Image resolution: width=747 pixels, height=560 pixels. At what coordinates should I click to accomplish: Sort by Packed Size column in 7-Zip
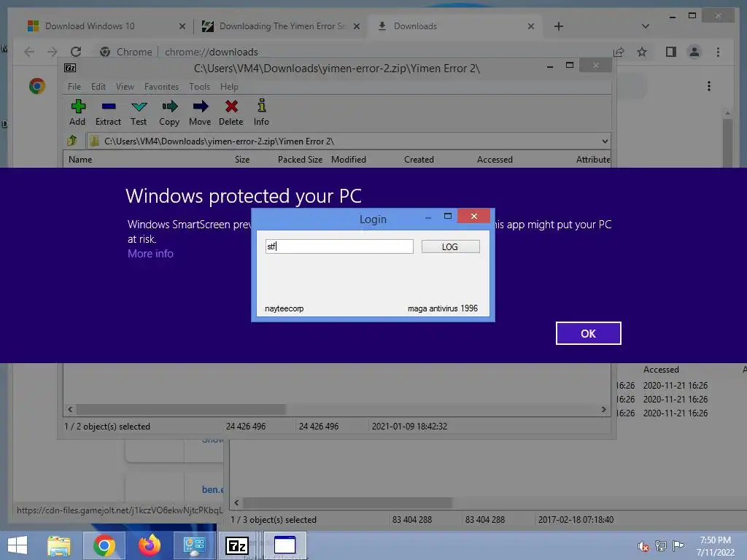coord(300,160)
